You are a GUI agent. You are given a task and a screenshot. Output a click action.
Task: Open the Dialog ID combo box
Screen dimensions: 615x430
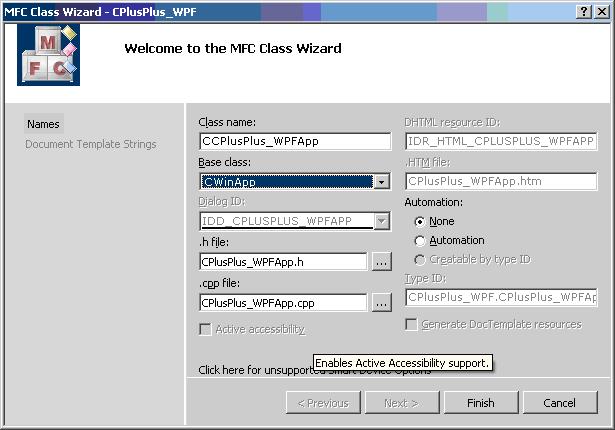tap(295, 221)
